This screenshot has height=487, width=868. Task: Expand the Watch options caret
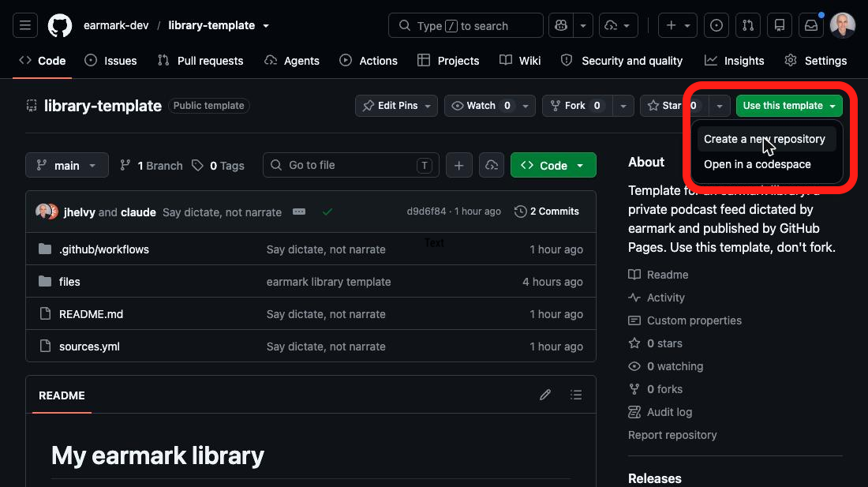526,106
